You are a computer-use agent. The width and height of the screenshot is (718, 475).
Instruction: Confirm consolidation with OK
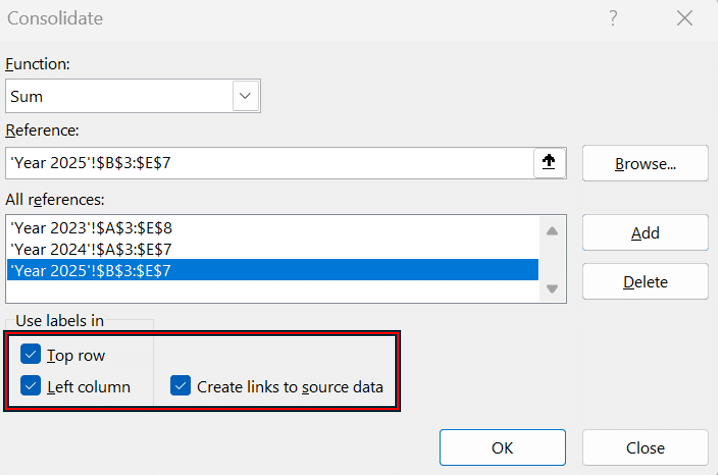(502, 448)
